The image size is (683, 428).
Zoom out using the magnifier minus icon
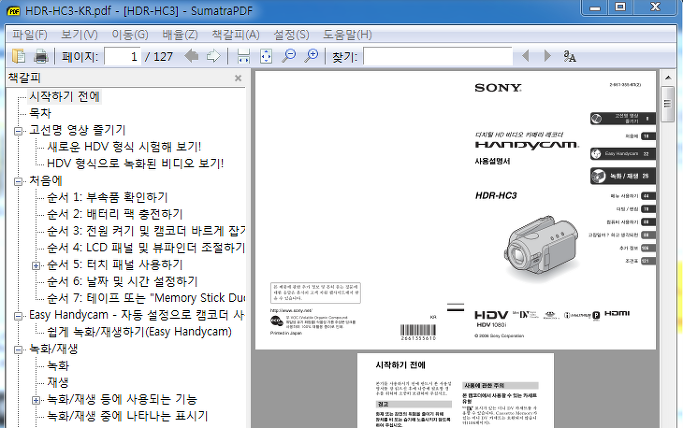289,56
